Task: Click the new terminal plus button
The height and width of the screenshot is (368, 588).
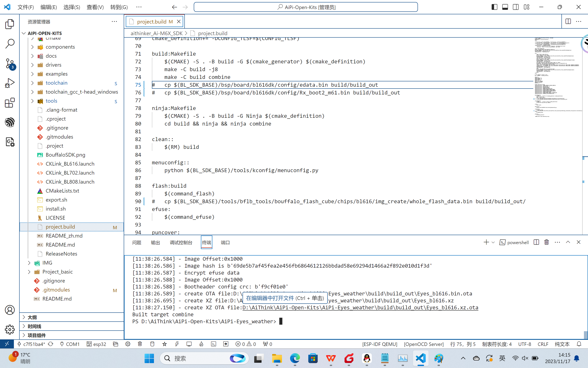Action: 486,242
